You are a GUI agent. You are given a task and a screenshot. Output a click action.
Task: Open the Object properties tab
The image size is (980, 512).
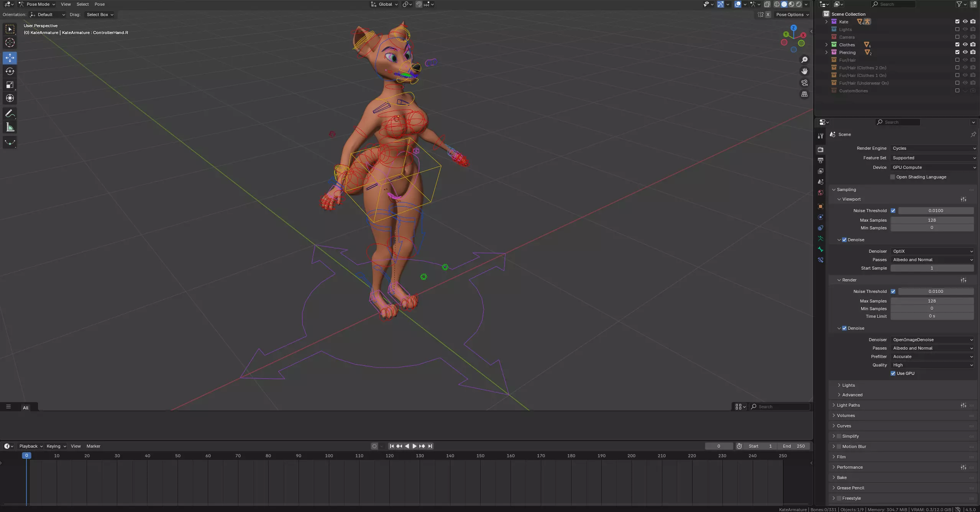point(821,206)
